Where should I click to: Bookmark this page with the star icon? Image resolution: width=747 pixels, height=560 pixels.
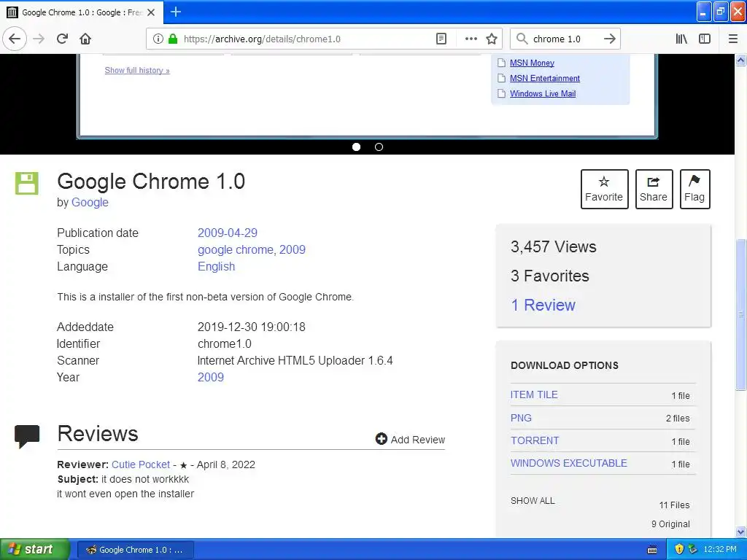(492, 39)
